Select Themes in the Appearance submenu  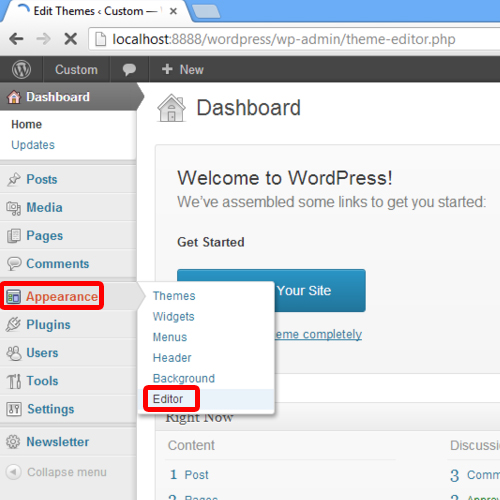pyautogui.click(x=174, y=296)
